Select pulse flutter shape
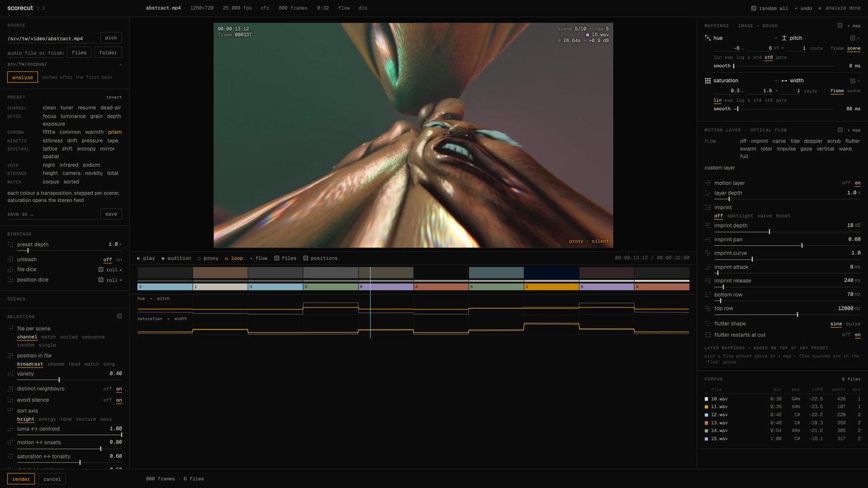The height and width of the screenshot is (488, 868). [853, 324]
